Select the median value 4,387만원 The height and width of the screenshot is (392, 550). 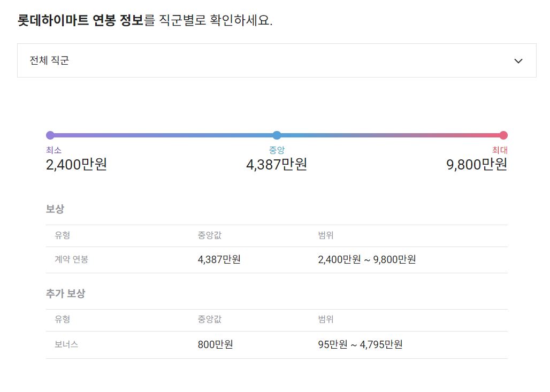click(x=276, y=165)
